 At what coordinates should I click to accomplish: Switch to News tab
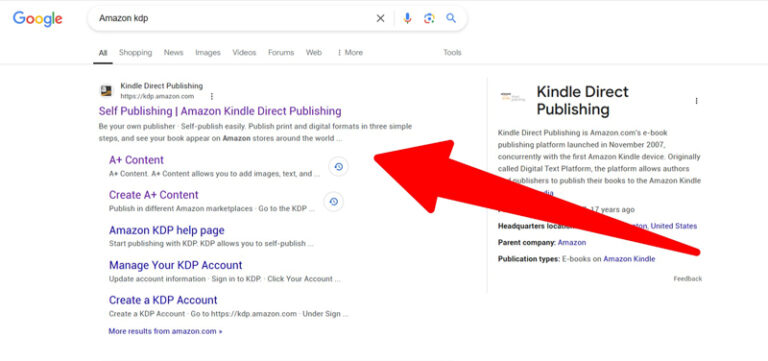coord(173,52)
